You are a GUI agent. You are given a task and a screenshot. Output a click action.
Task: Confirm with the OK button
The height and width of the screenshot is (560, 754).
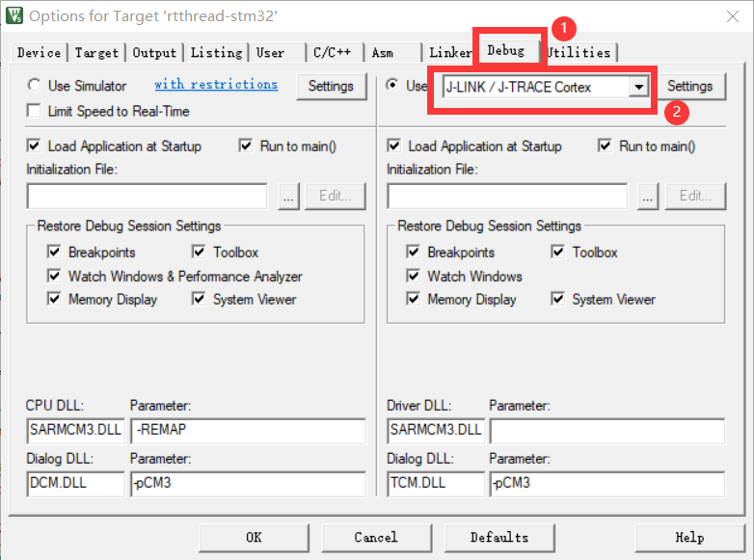[x=254, y=538]
